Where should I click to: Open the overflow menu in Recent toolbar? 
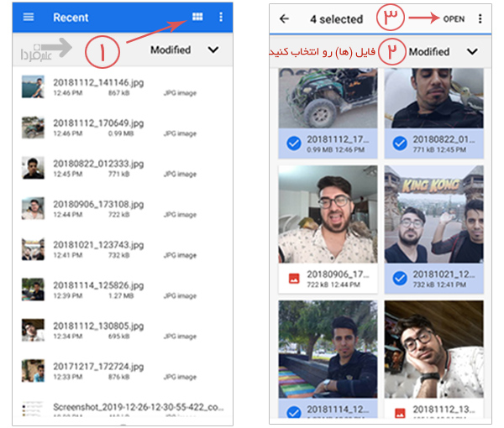(x=221, y=17)
